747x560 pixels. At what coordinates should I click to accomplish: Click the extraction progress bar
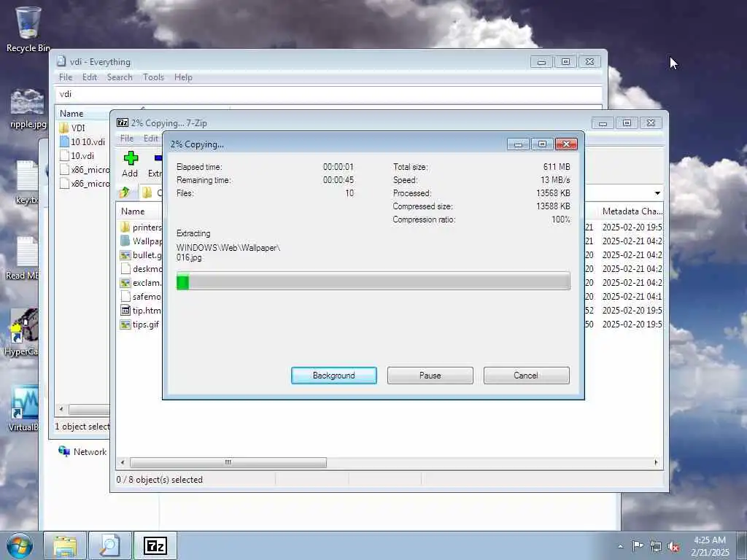pyautogui.click(x=373, y=281)
